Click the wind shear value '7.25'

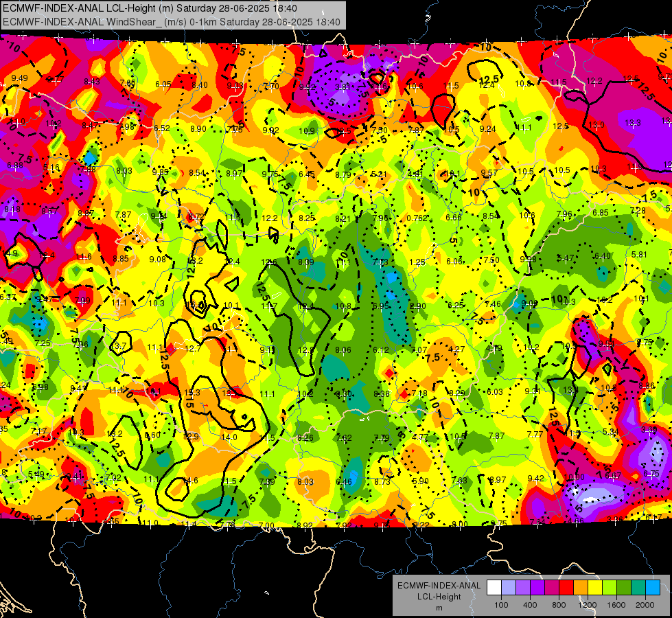click(43, 343)
